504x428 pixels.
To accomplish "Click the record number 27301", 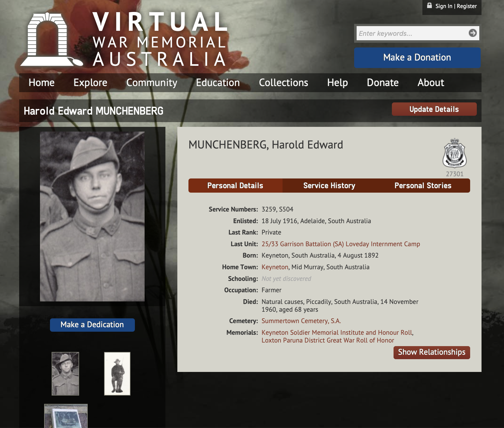I will pos(455,174).
